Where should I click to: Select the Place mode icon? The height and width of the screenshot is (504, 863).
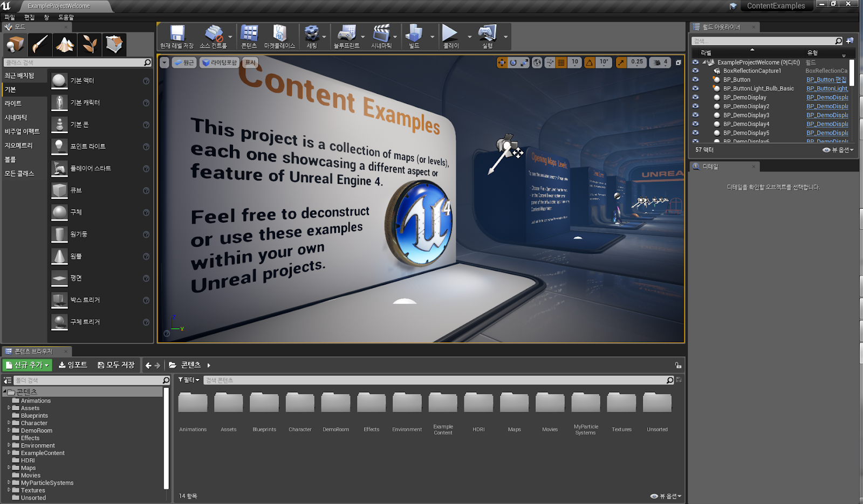[x=15, y=44]
